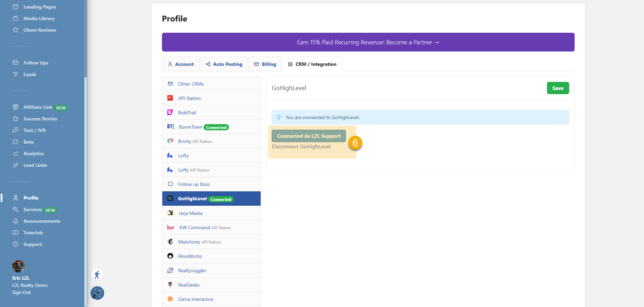
Task: Click the Profile person icon in sidebar
Action: [15, 198]
